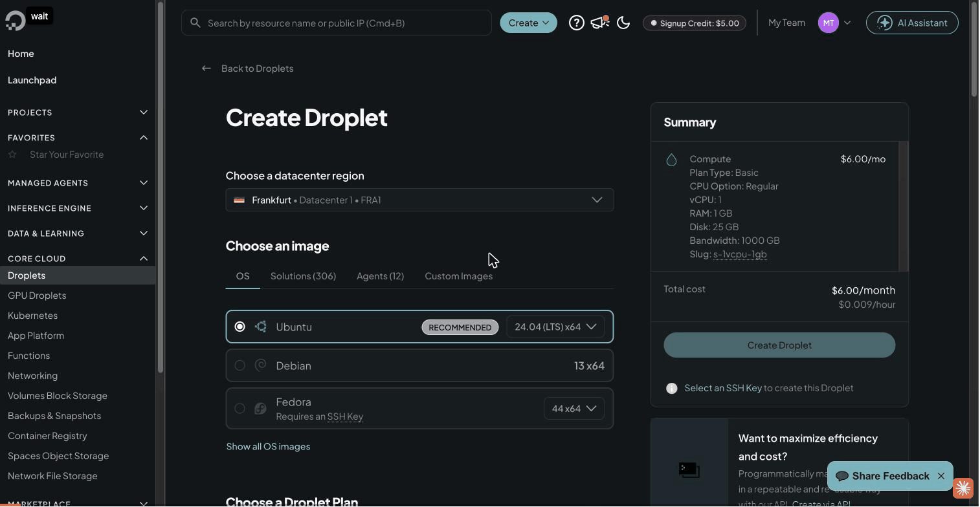
Task: Open the Ubuntu version 24.04 dropdown
Action: [555, 327]
